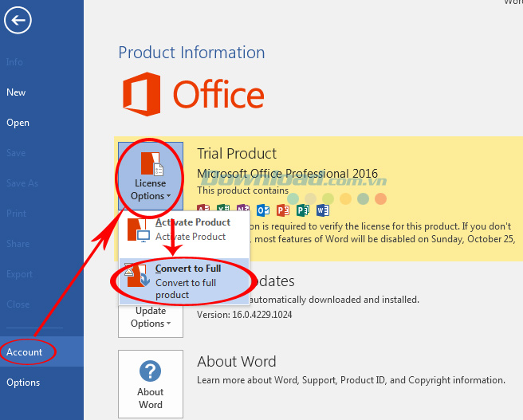Click the Activate Product icon

(138, 230)
